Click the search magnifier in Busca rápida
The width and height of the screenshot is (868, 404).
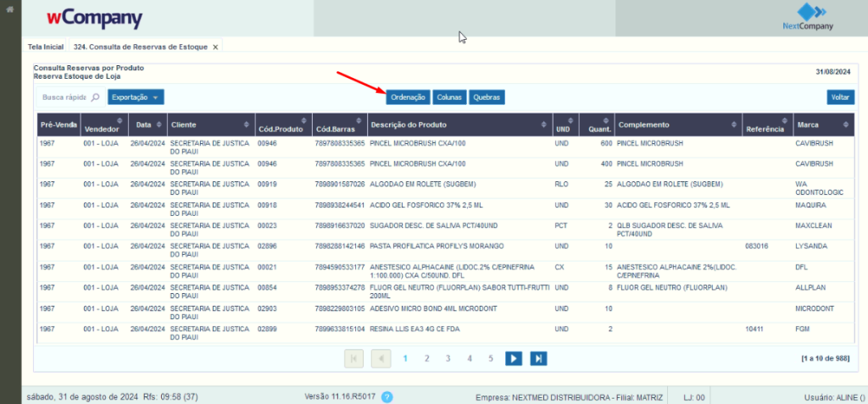pyautogui.click(x=95, y=97)
